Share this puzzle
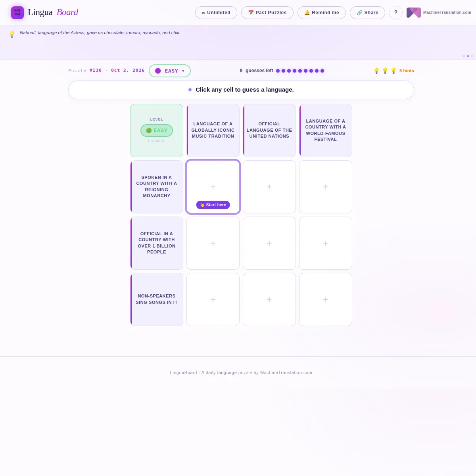 (x=367, y=13)
